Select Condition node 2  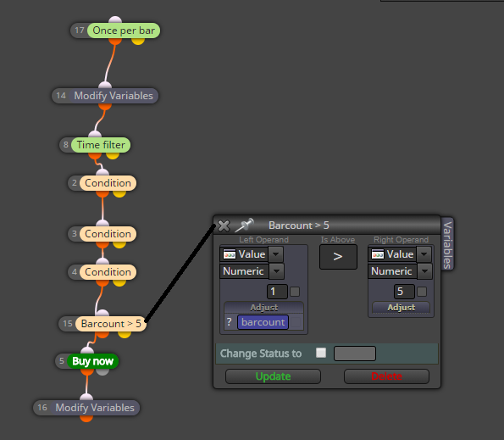click(108, 183)
